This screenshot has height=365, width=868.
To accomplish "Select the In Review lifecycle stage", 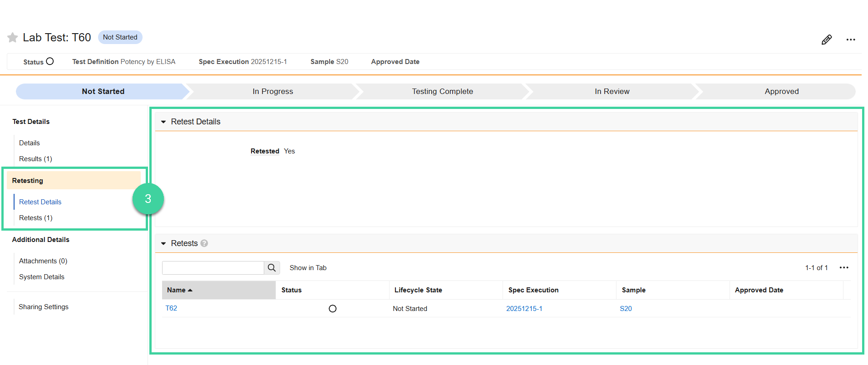I will click(x=612, y=91).
